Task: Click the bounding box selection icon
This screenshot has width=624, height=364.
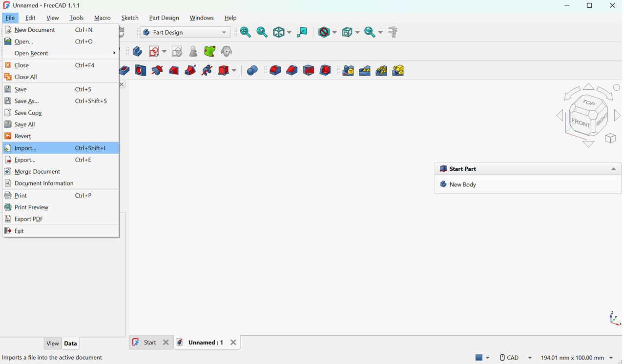Action: point(347,32)
